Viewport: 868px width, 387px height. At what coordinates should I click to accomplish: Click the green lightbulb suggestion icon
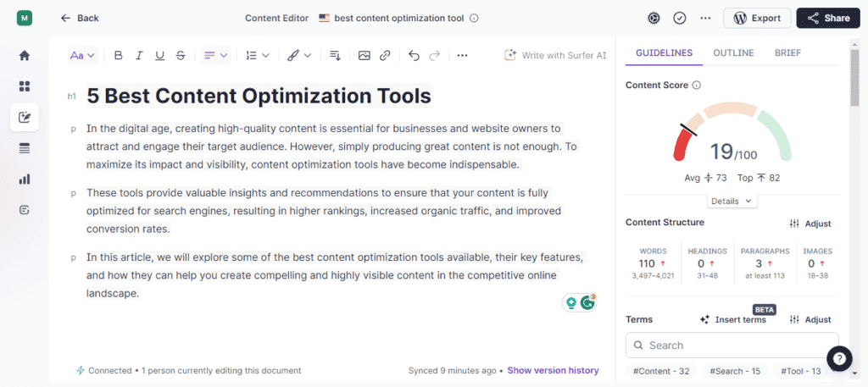[571, 302]
